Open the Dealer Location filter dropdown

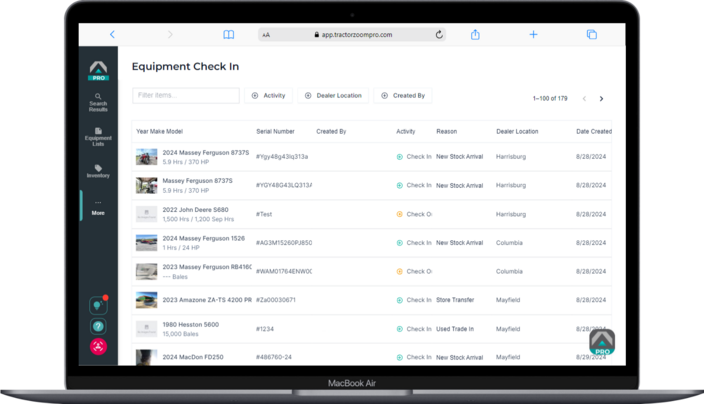tap(333, 96)
